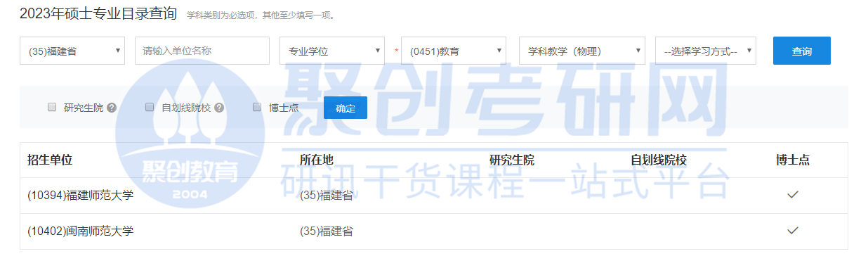This screenshot has height=261, width=868.
Task: Click the 博士点 column header
Action: [793, 160]
